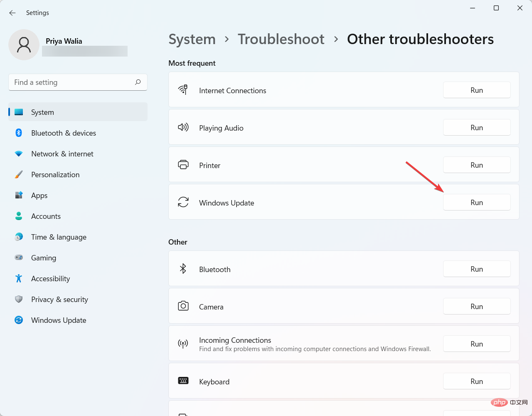Viewport: 532px width, 416px height.
Task: Click the Windows Update sidebar icon
Action: tap(19, 320)
